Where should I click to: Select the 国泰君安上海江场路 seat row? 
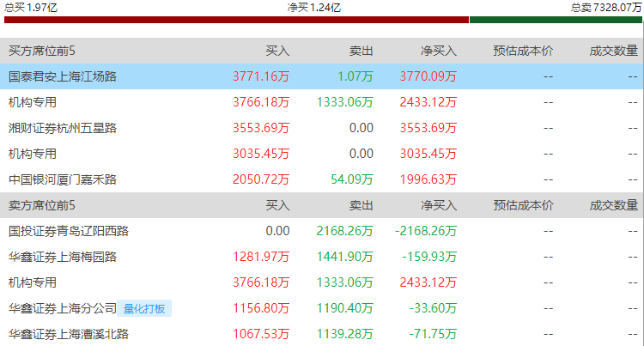(x=322, y=76)
